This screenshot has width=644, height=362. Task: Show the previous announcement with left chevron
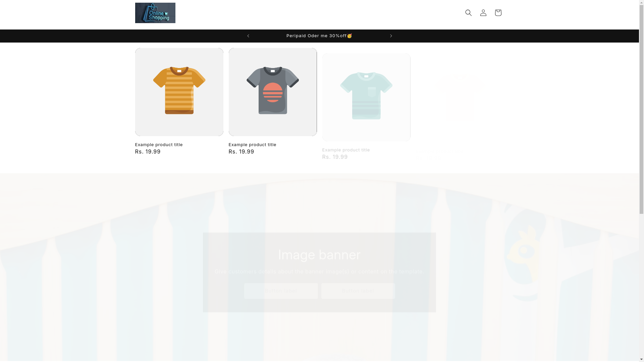click(x=248, y=36)
